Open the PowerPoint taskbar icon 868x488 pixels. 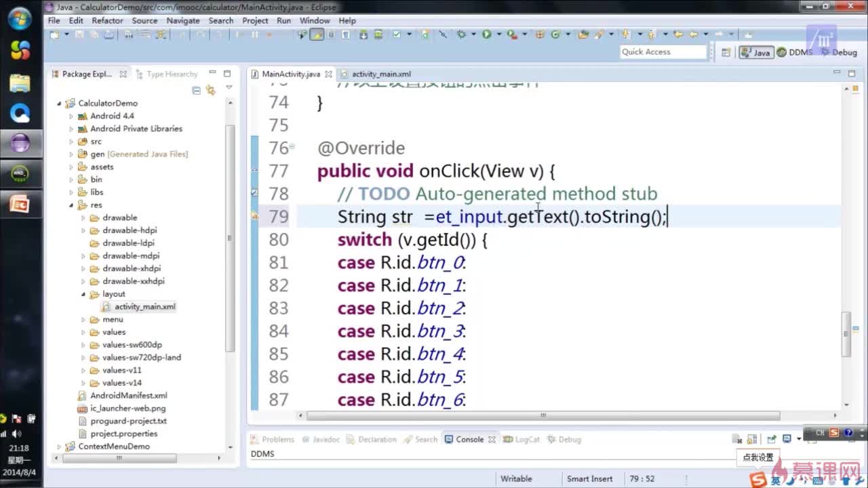(x=20, y=203)
